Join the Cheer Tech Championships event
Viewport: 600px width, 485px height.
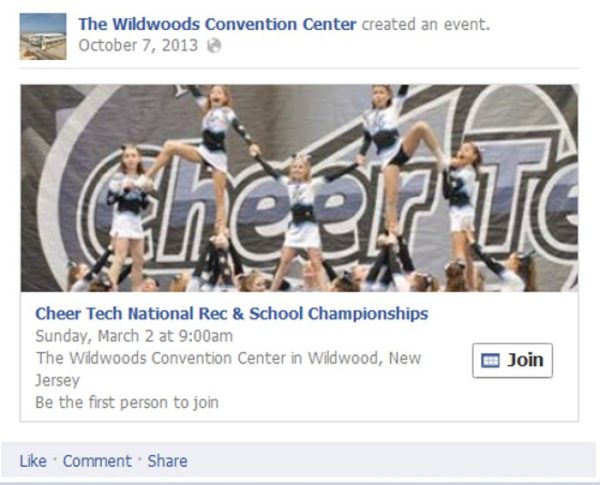click(x=512, y=361)
